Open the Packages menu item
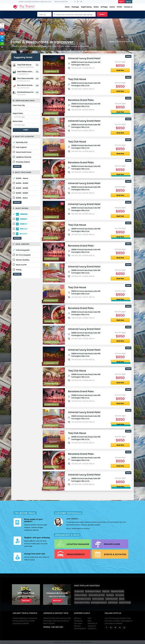Viewport: 145px width, 644px height. point(75,7)
